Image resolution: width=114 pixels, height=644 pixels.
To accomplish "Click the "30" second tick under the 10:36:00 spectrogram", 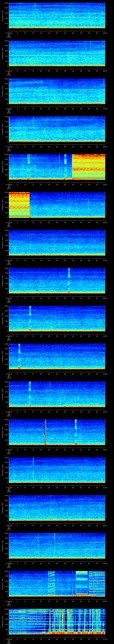I will 57,109.
